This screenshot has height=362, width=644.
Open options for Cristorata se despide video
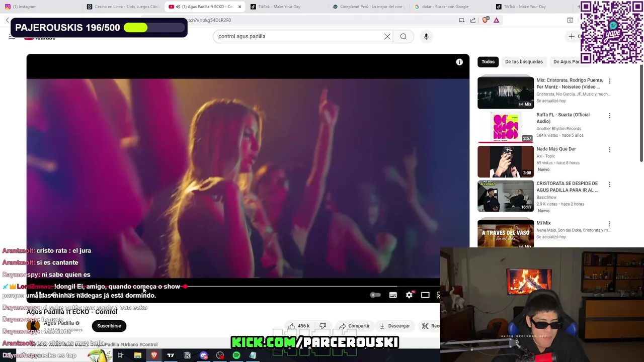(x=609, y=185)
